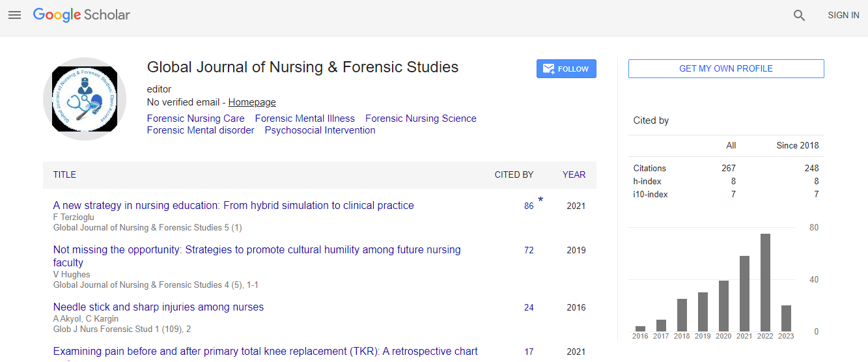This screenshot has width=868, height=362.
Task: Open Needle stick and sharp injuries article
Action: [158, 307]
